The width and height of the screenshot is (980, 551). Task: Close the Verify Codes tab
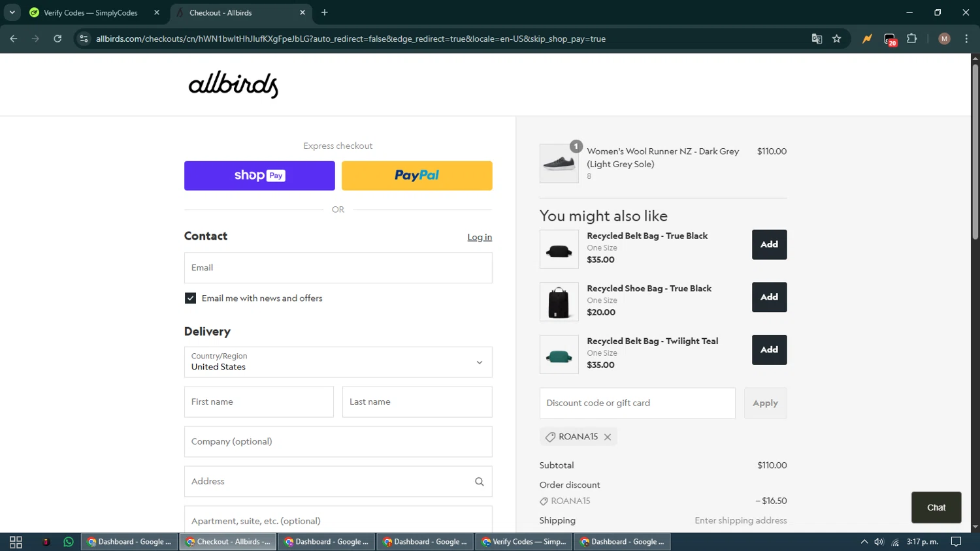157,12
